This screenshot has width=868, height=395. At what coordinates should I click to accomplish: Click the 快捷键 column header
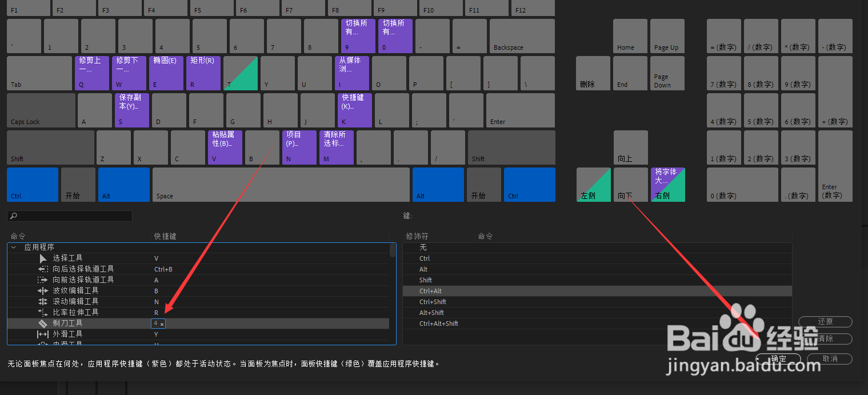point(165,236)
